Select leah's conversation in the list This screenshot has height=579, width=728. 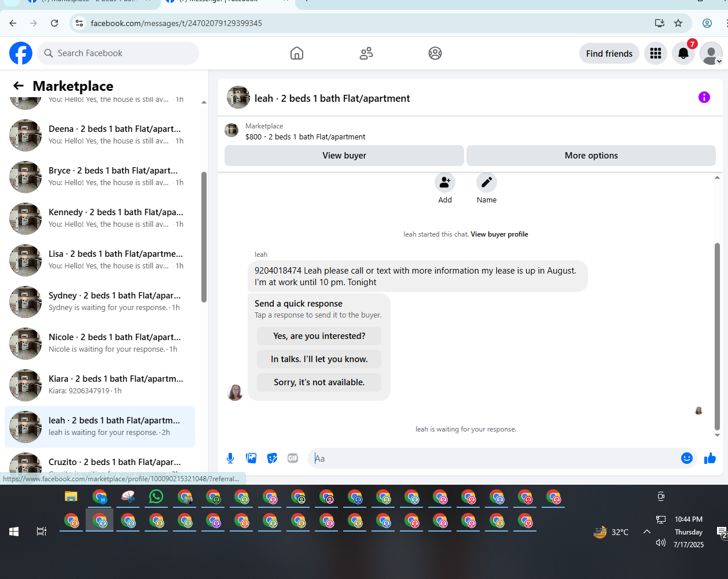point(100,427)
